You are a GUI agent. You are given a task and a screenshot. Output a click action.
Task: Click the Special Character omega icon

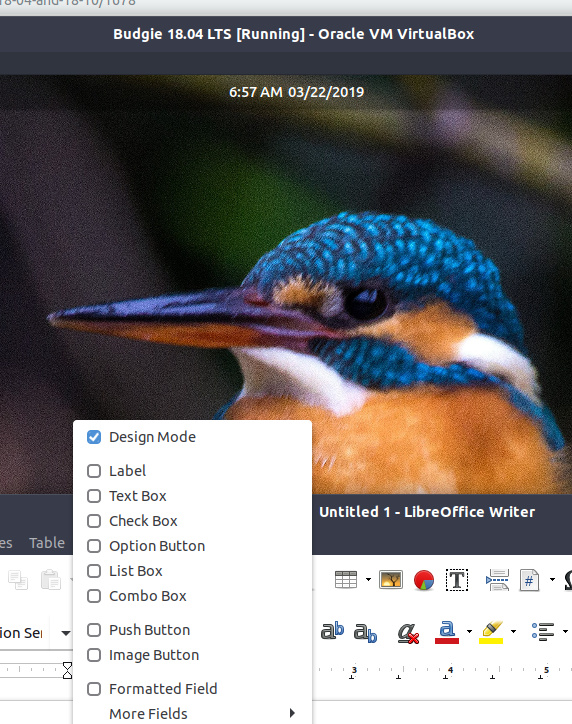(568, 580)
